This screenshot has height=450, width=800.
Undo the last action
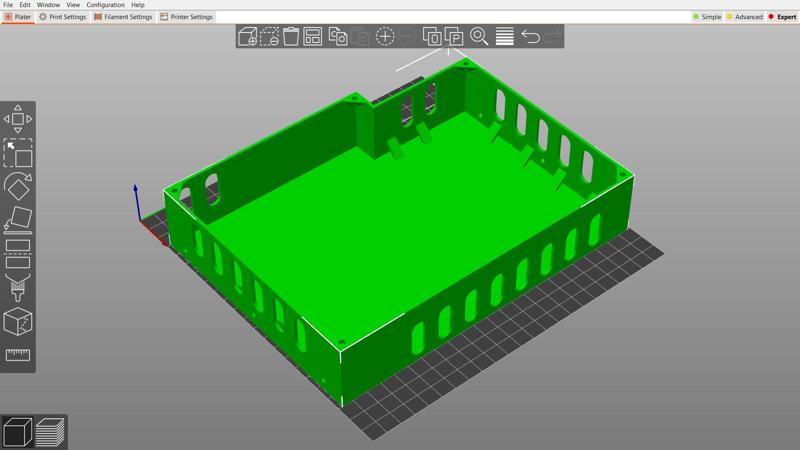click(530, 37)
